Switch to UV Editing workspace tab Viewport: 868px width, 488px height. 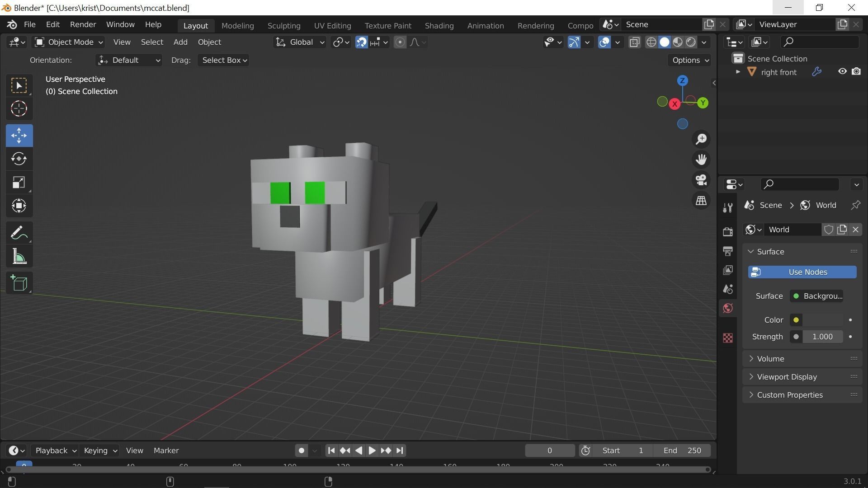pos(332,26)
